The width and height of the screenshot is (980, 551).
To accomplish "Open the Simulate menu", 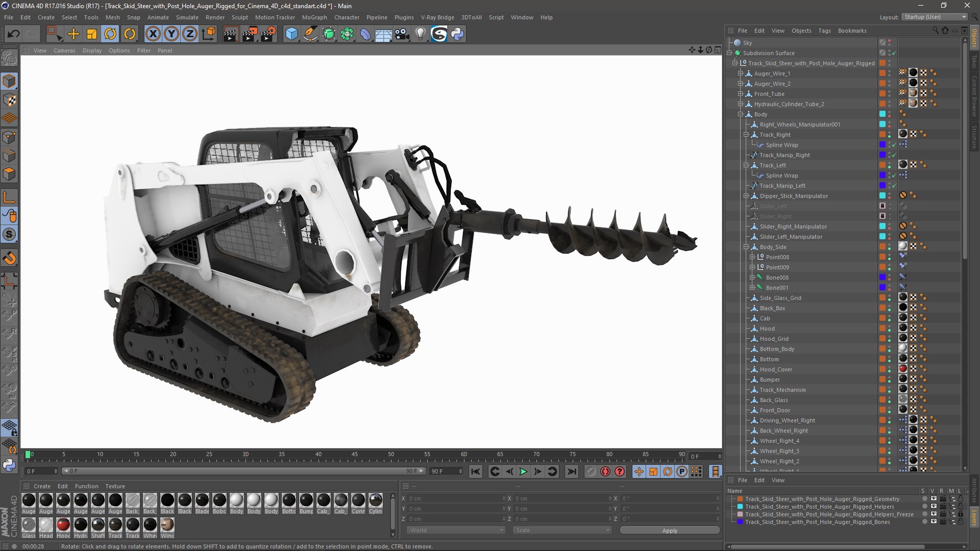I will [187, 17].
